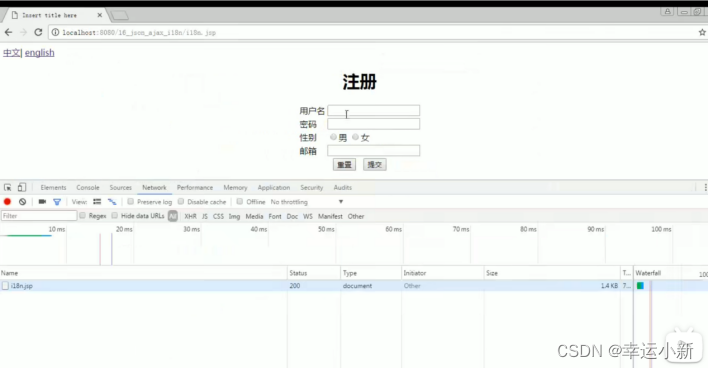The height and width of the screenshot is (369, 709).
Task: Focus the 邮箱 input field
Action: coord(373,151)
